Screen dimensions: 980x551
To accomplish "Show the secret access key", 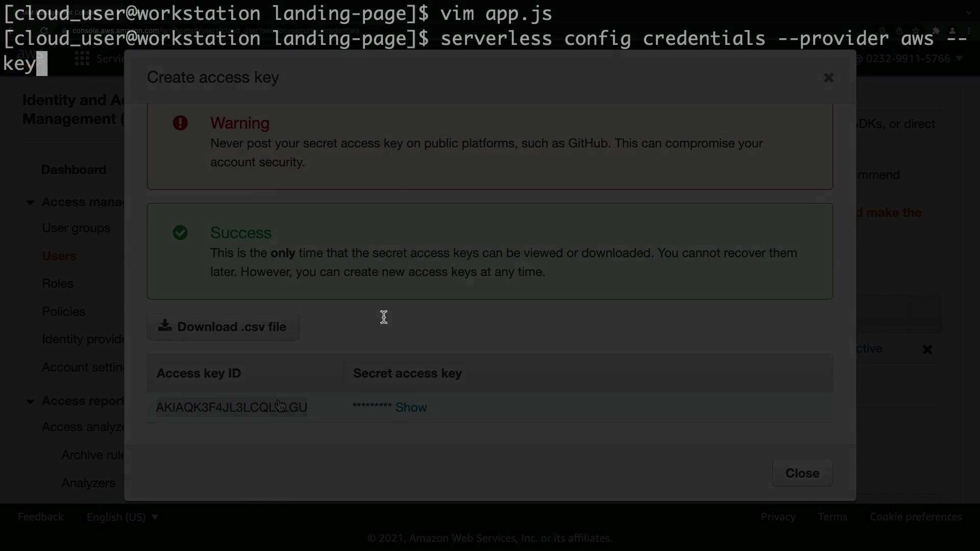I will [411, 407].
